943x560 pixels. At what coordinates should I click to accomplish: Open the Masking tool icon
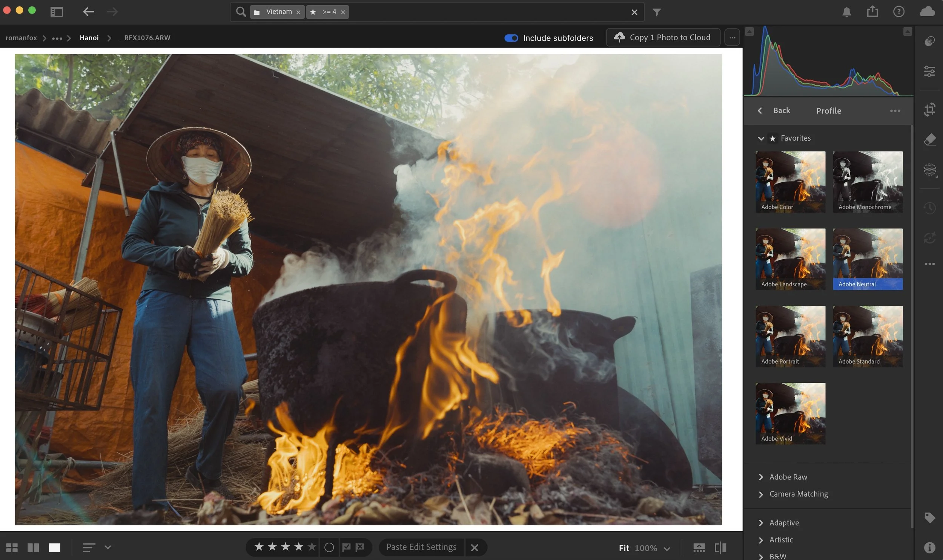coord(929,170)
